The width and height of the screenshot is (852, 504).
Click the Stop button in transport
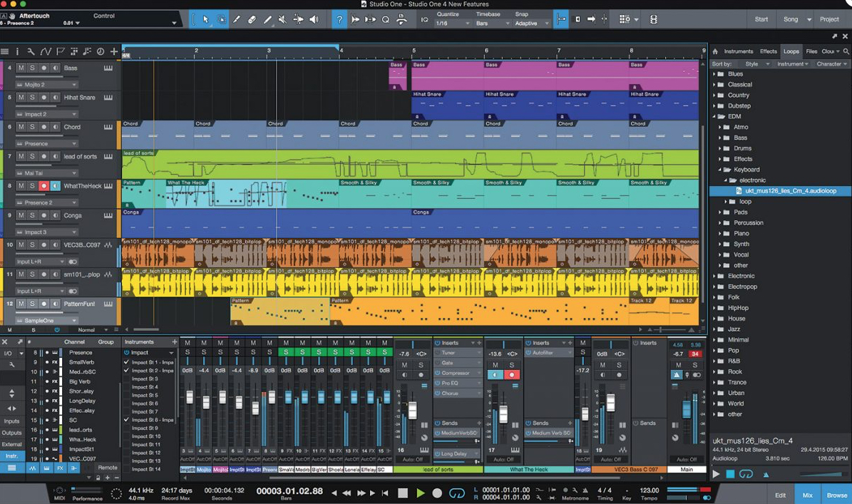coord(403,493)
